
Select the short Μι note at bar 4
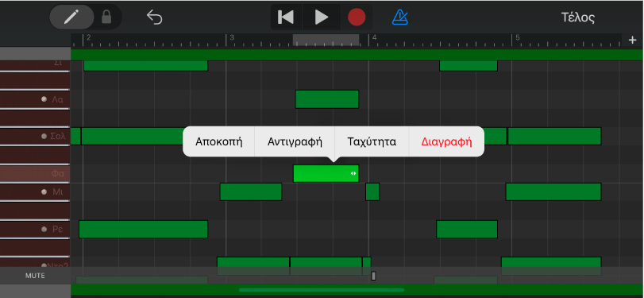pos(372,192)
